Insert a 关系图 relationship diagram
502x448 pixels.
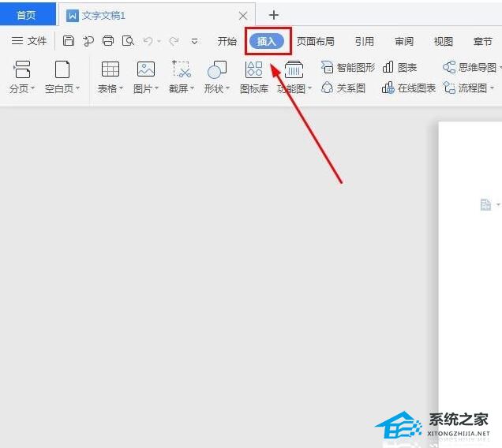[343, 88]
